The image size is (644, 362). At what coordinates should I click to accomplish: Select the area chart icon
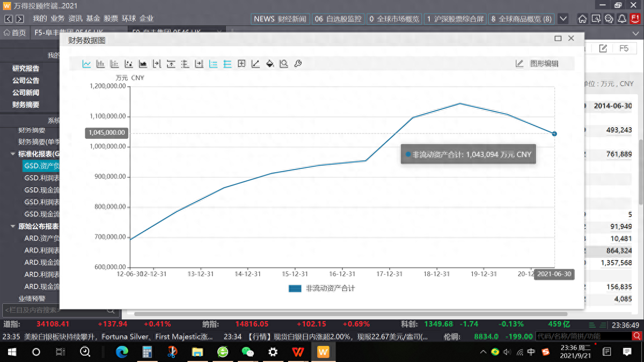pyautogui.click(x=143, y=64)
